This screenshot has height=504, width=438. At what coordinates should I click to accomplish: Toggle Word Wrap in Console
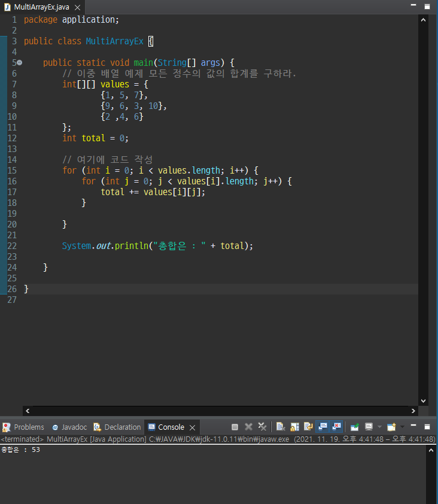click(308, 427)
